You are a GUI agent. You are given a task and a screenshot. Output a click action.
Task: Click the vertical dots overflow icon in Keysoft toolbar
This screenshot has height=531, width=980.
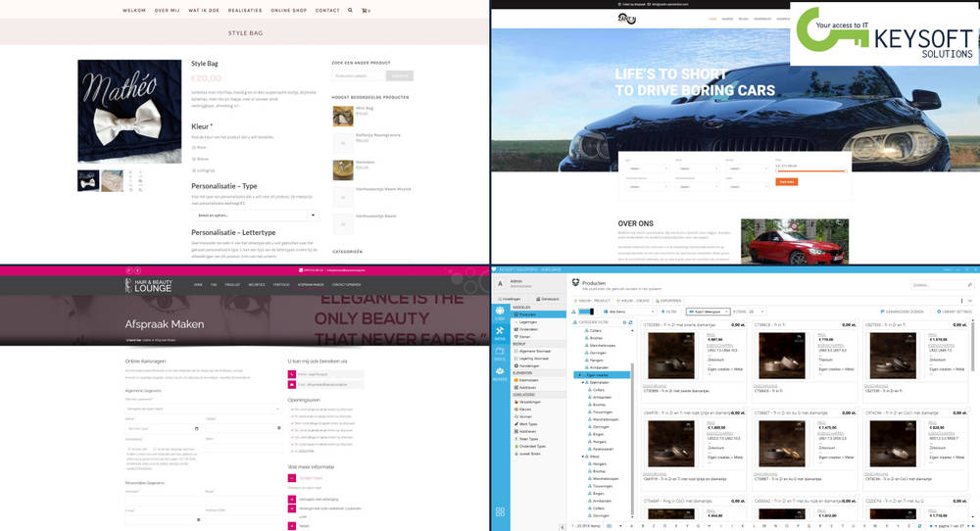click(x=961, y=301)
